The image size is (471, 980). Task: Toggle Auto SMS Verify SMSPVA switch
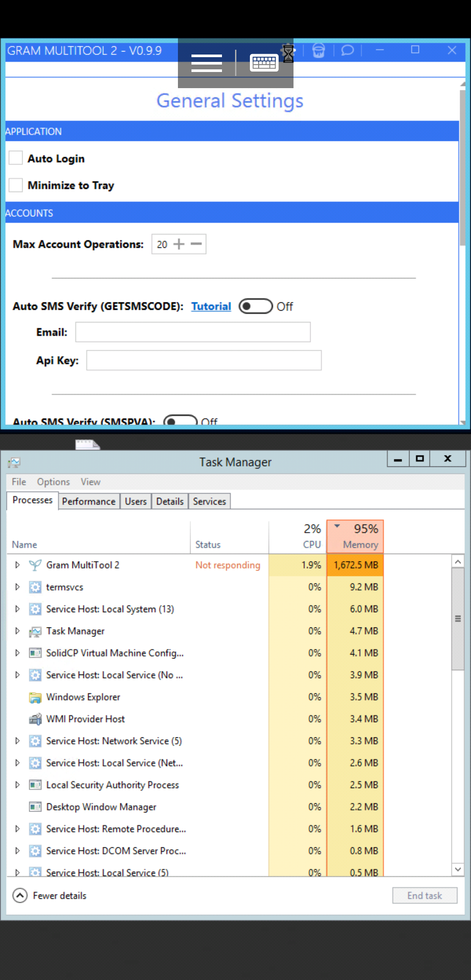(180, 420)
